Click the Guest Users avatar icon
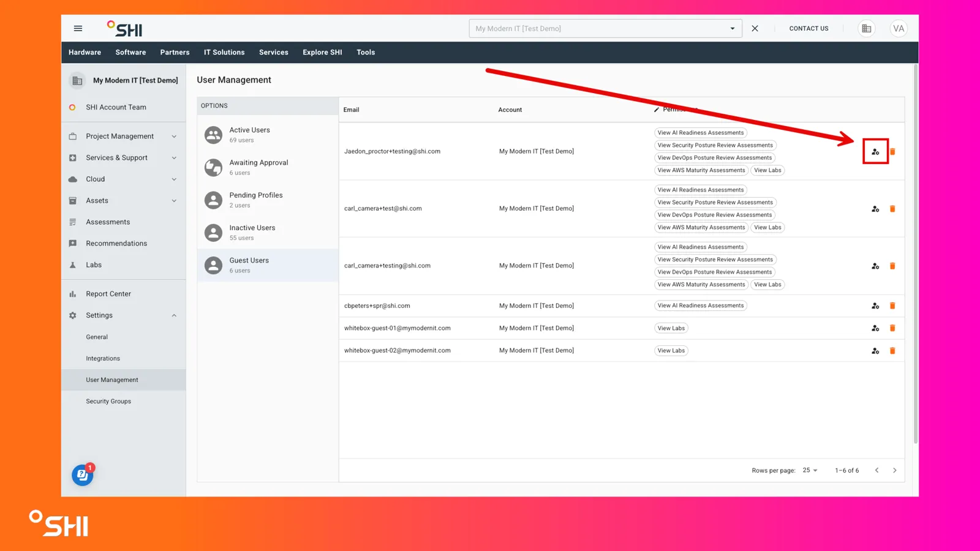980x551 pixels. coord(213,265)
